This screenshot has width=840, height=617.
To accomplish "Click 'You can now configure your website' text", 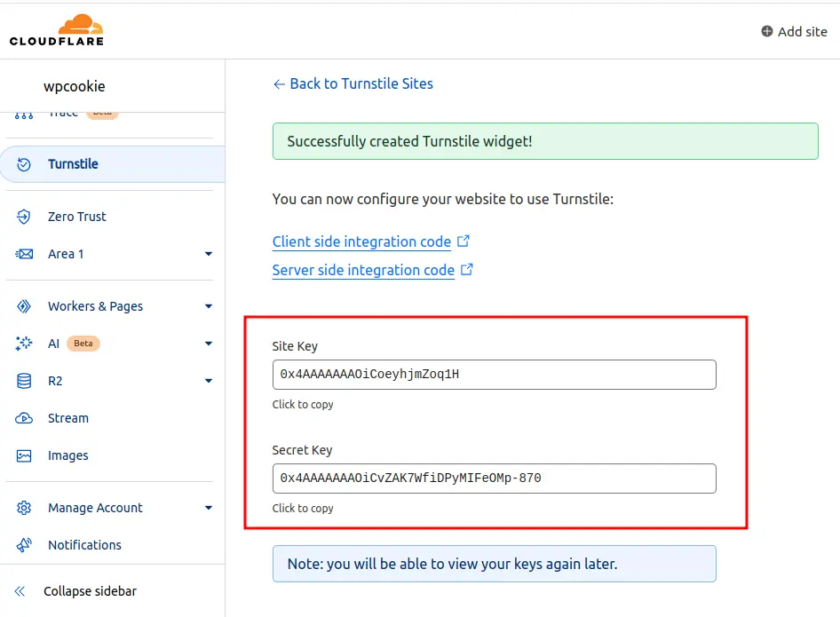I will coord(442,199).
